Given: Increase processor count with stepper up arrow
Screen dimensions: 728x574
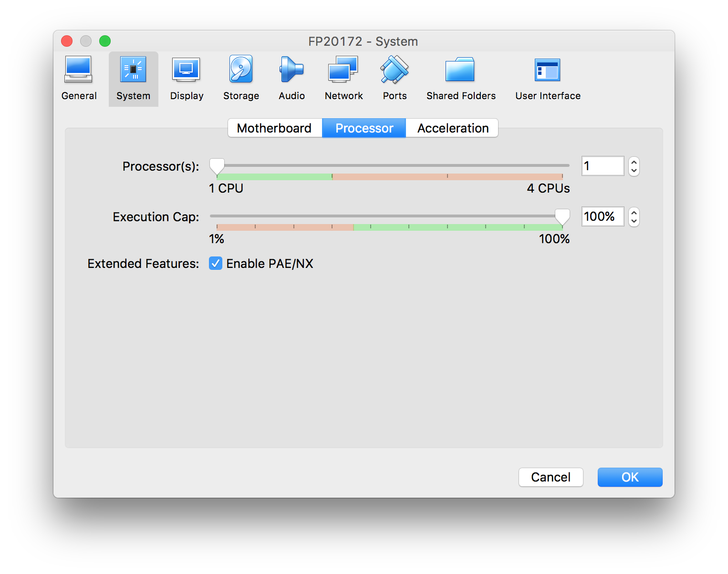Looking at the screenshot, I should pyautogui.click(x=634, y=163).
